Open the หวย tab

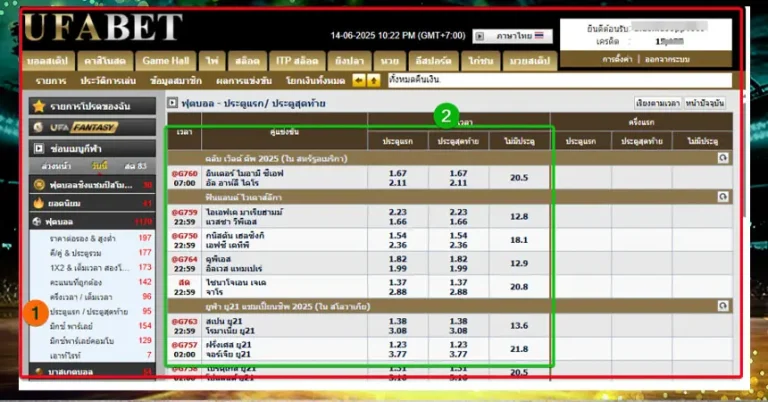(x=390, y=61)
